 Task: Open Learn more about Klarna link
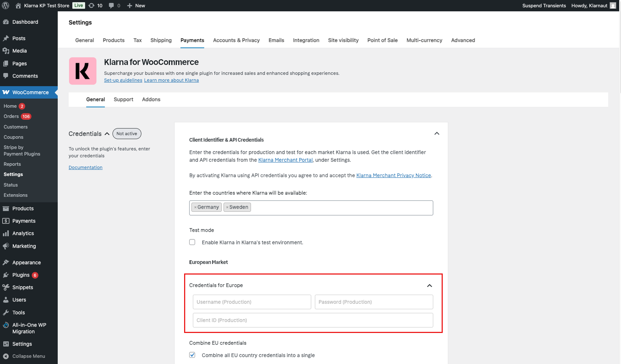171,80
